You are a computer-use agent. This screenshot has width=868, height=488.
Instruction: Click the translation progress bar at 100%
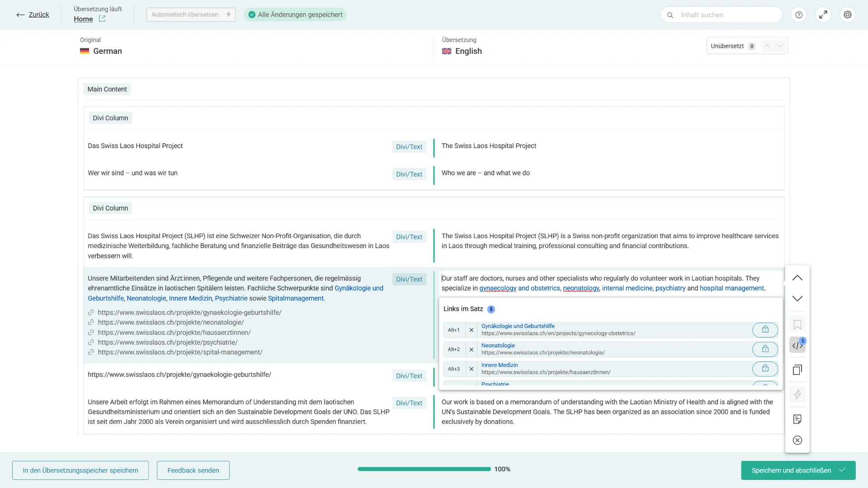tap(424, 469)
